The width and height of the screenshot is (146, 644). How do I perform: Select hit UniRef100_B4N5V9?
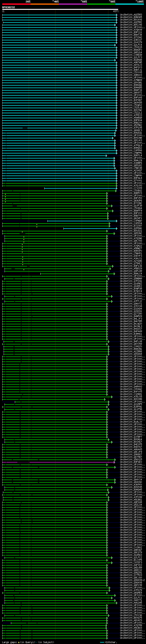pyautogui.click(x=131, y=316)
